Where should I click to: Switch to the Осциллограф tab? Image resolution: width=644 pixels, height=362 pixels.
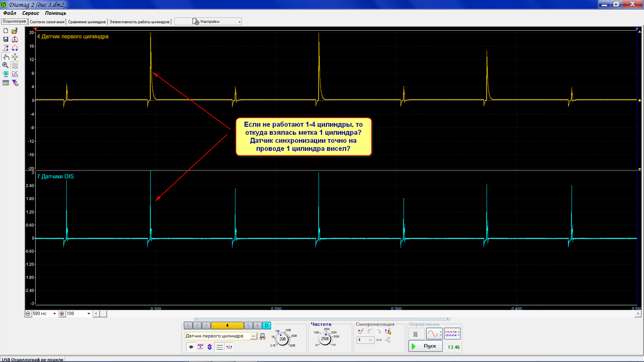pos(14,22)
